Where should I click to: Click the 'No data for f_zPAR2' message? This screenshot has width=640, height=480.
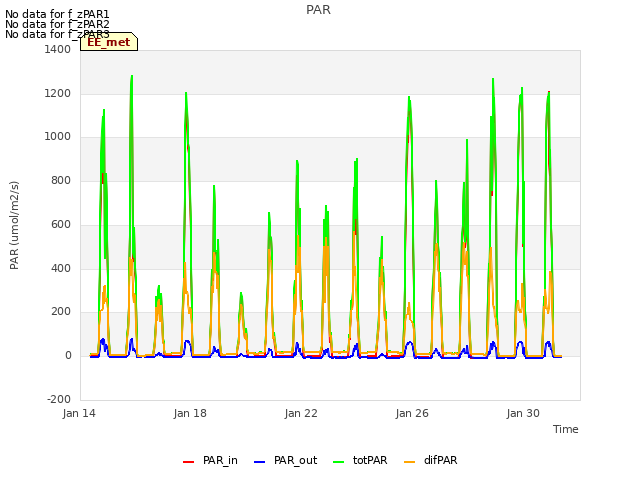pyautogui.click(x=57, y=24)
